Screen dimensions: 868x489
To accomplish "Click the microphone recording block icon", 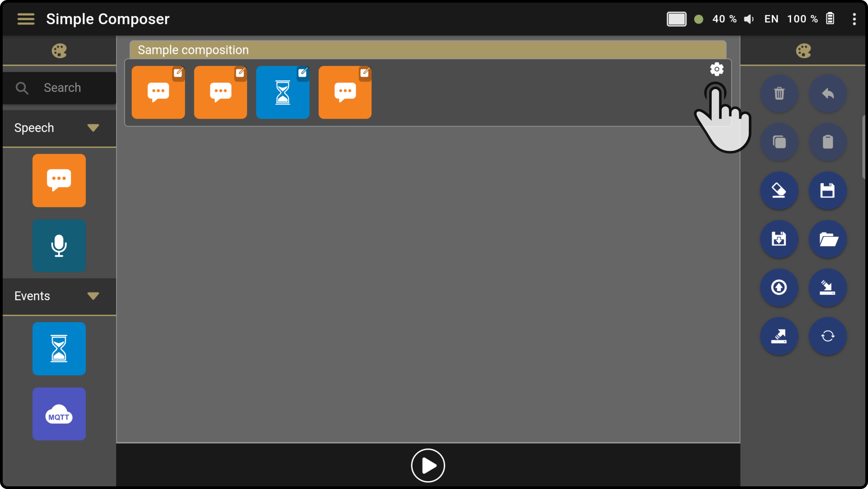I will tap(60, 245).
